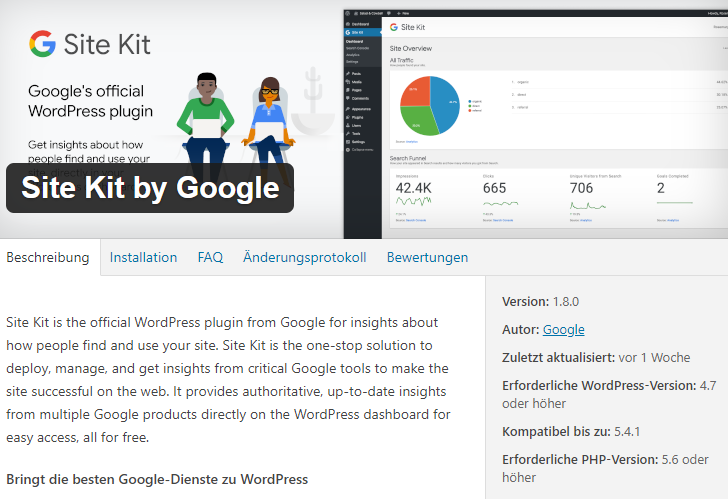
Task: Click the Site Overview heading in banner
Action: pos(410,48)
